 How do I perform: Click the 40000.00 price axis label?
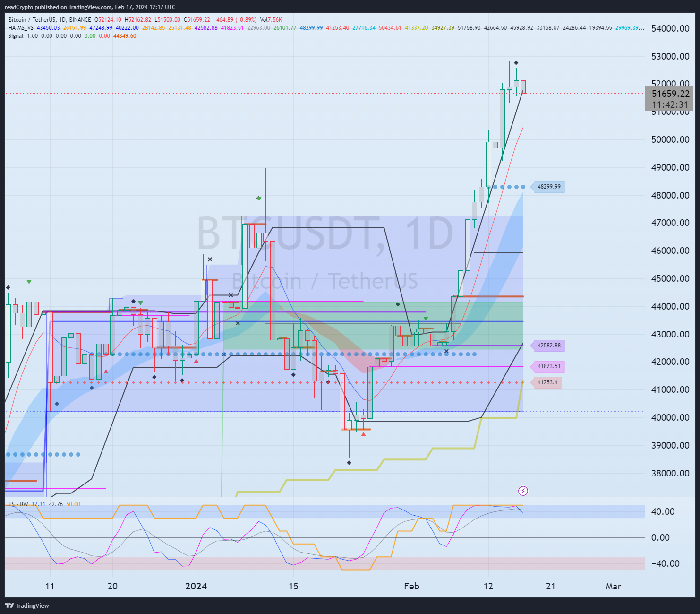(670, 417)
